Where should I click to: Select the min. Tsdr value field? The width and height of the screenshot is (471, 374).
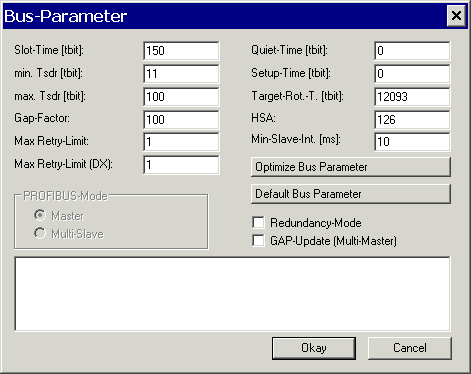coord(181,74)
